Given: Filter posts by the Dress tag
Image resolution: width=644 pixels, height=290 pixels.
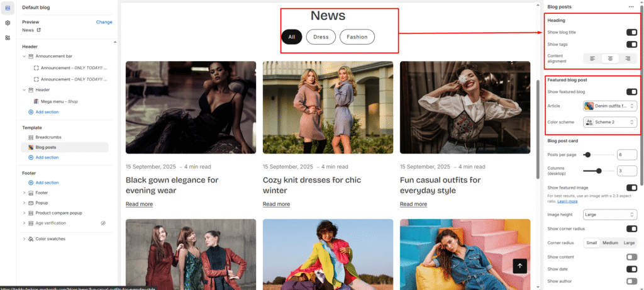Looking at the screenshot, I should coord(321,37).
